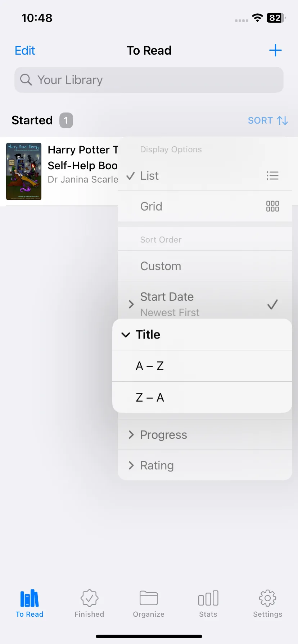Tap the plus icon to add a book
Image resolution: width=298 pixels, height=644 pixels.
point(275,50)
